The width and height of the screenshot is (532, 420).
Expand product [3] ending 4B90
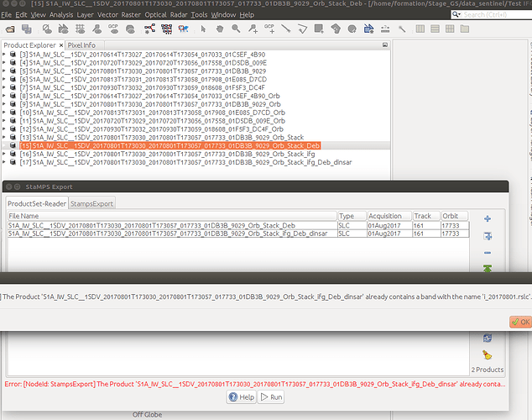4,55
